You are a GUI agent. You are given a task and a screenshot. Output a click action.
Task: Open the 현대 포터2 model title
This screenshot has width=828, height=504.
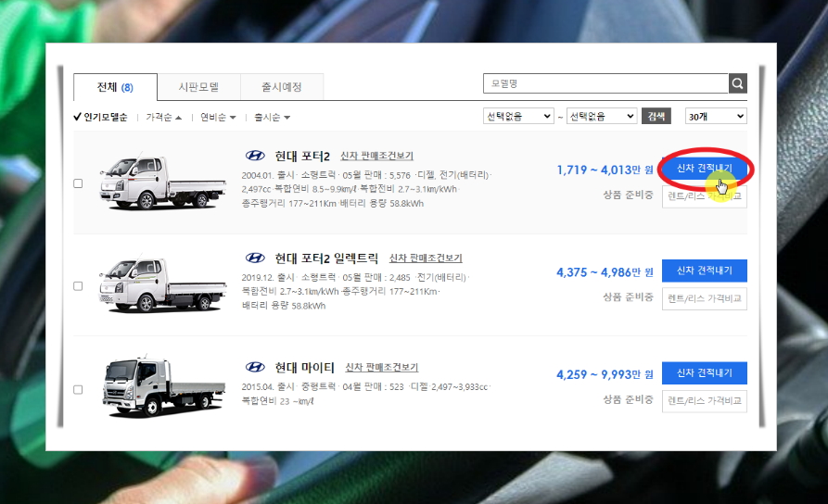coord(302,157)
